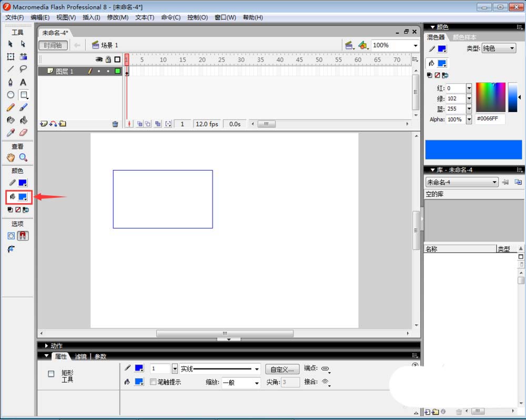This screenshot has height=420, width=526.
Task: Click Add Motion Guide icon
Action: [x=53, y=124]
